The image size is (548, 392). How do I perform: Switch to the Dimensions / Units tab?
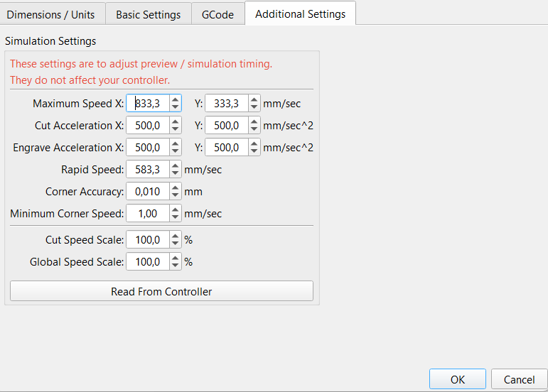click(50, 14)
